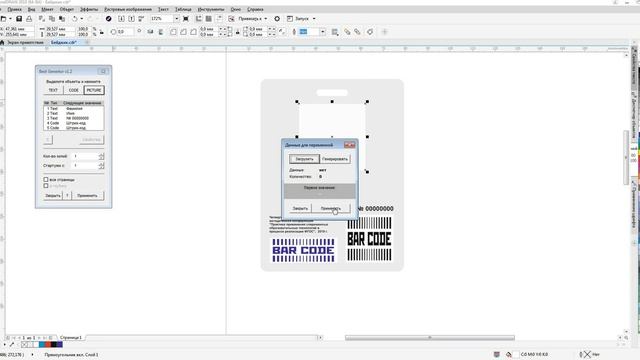640x360 pixels.
Task: Click the full-screen preview icon
Action: click(x=186, y=19)
